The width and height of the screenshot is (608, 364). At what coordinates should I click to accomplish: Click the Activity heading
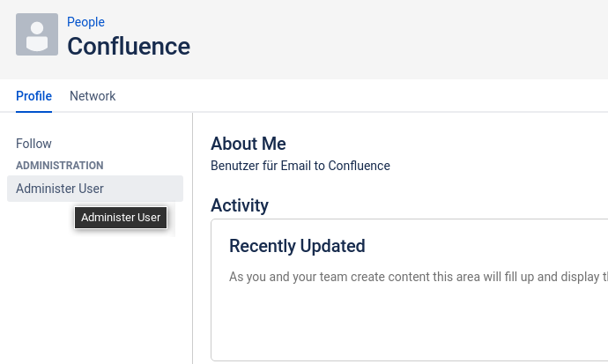[x=240, y=205]
